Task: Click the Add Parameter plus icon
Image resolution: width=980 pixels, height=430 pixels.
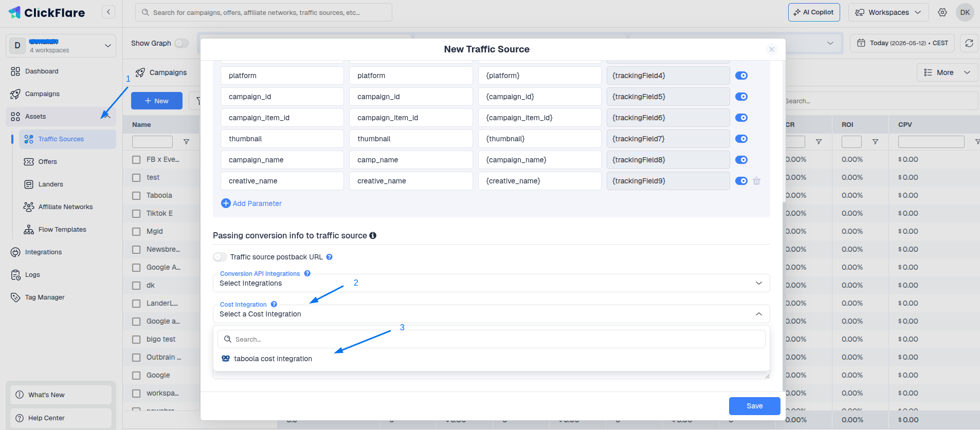Action: point(226,203)
